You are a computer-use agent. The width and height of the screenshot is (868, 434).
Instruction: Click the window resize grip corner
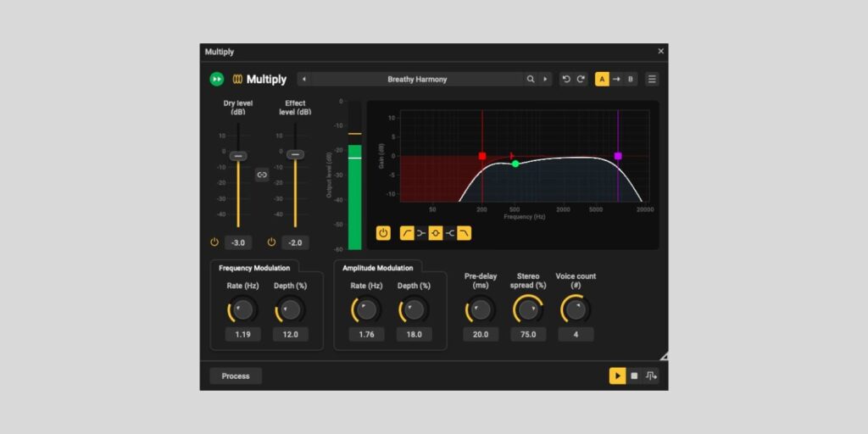tap(665, 356)
